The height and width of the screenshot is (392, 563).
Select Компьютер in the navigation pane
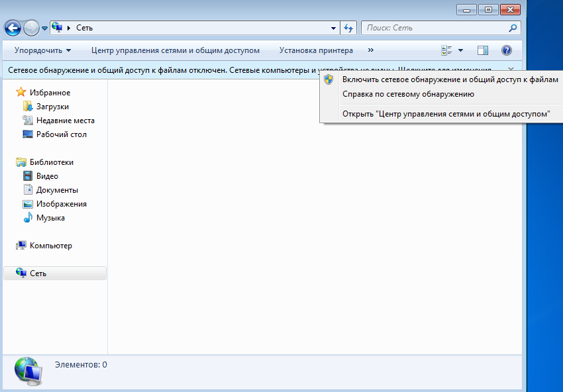tap(50, 246)
